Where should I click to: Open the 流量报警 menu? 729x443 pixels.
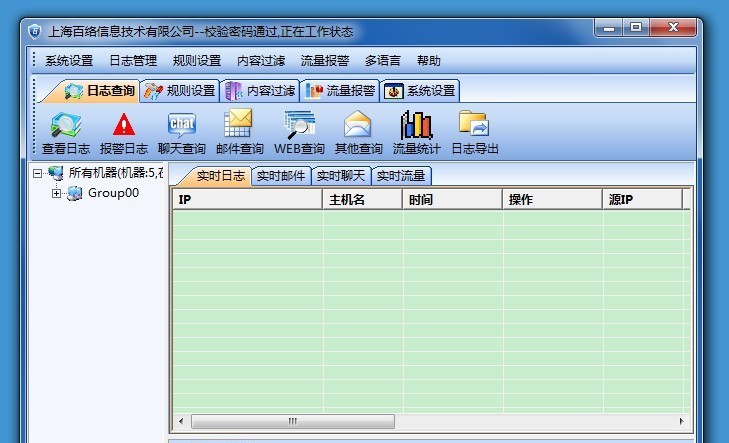325,61
